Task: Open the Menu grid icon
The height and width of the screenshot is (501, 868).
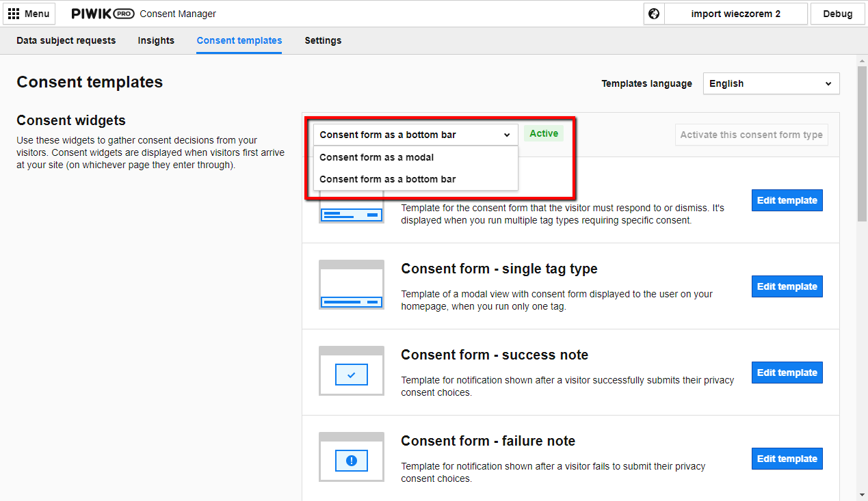Action: [14, 14]
